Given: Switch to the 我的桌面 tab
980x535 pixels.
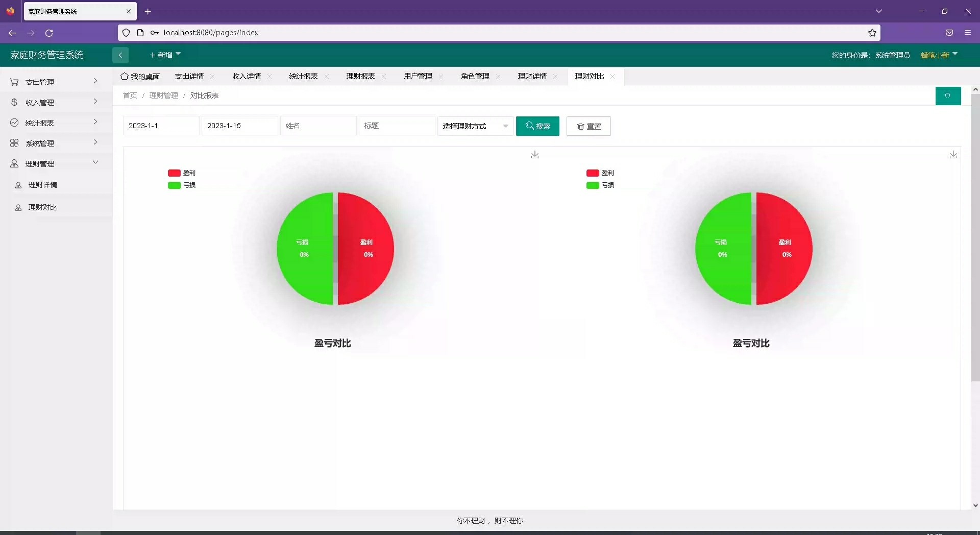Looking at the screenshot, I should click(x=140, y=76).
